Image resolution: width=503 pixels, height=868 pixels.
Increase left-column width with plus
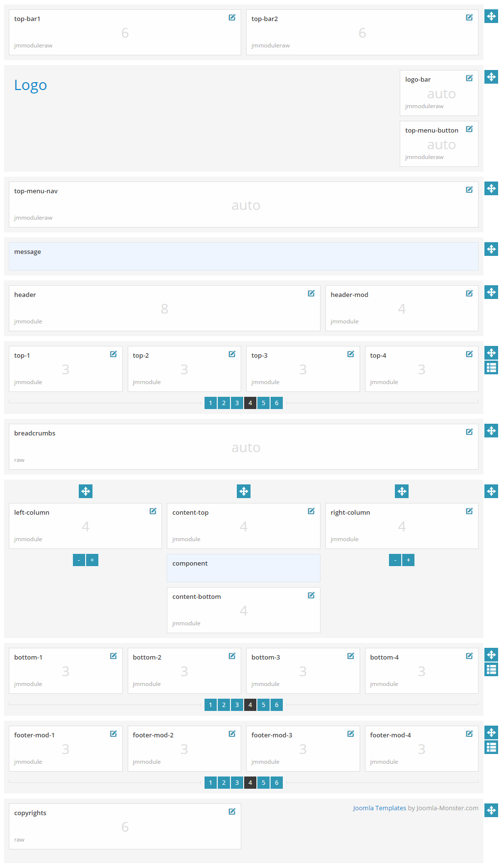pyautogui.click(x=92, y=560)
